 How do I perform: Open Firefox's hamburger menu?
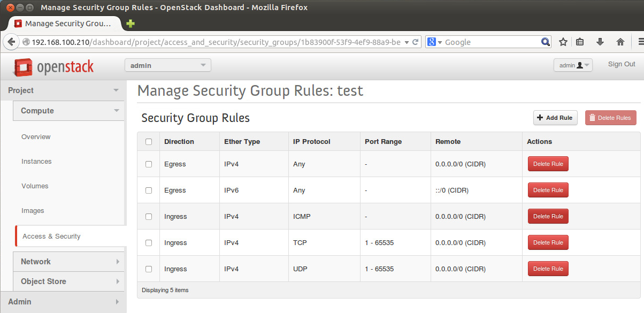pyautogui.click(x=640, y=42)
